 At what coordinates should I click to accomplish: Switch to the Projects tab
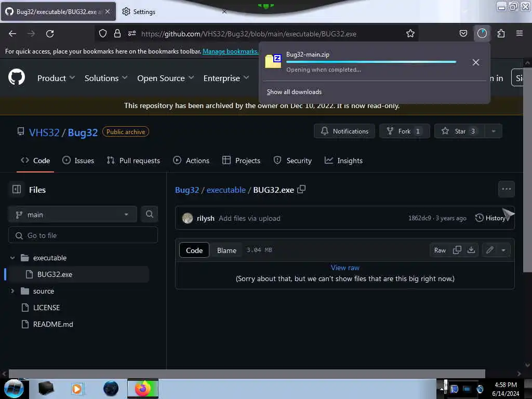pos(241,161)
